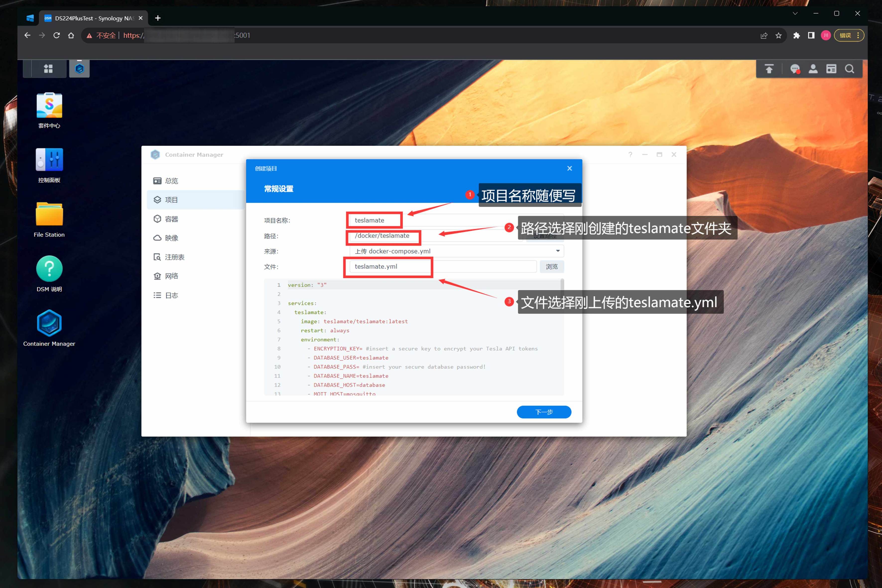This screenshot has width=882, height=588.
Task: Close the create project dialog
Action: click(x=569, y=168)
